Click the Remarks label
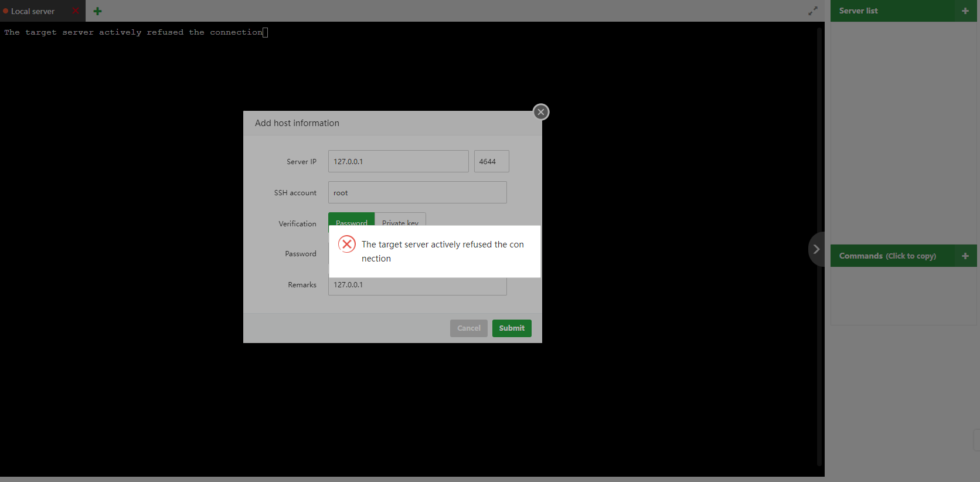 [302, 284]
